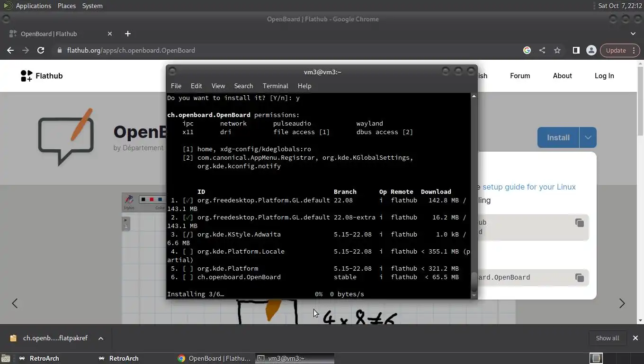Click the Flathub logo

pyautogui.click(x=42, y=76)
